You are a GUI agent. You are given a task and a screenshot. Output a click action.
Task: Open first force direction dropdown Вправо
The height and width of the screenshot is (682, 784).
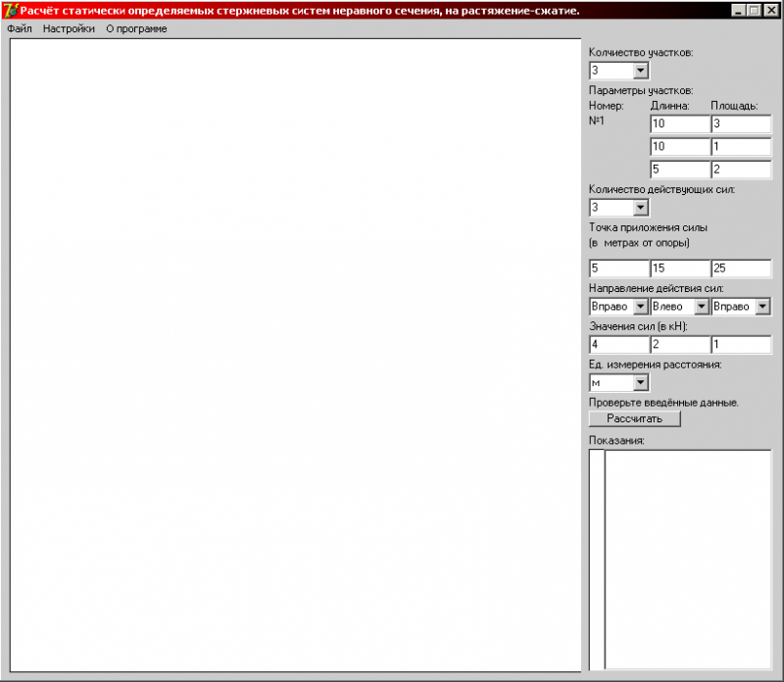tap(641, 307)
